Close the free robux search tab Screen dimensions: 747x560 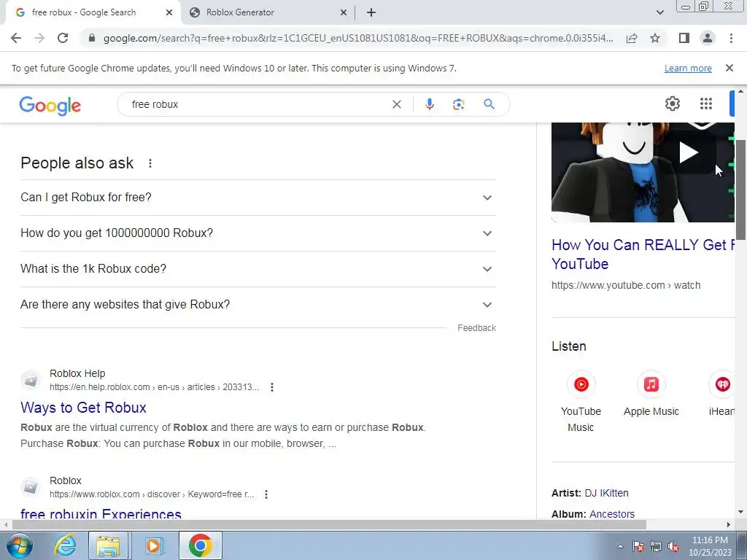169,12
